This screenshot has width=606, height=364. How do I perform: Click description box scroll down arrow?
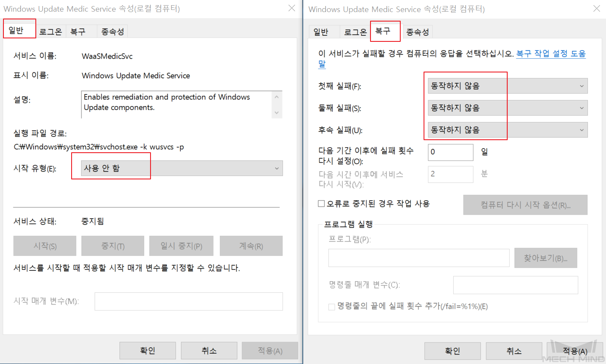(277, 113)
